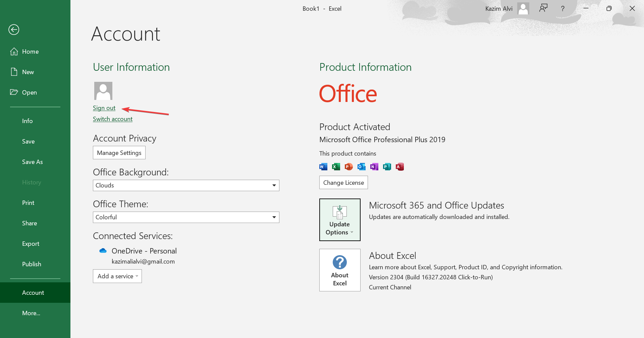Screen dimensions: 644x338
Task: Click the OneNote app icon
Action: click(374, 167)
